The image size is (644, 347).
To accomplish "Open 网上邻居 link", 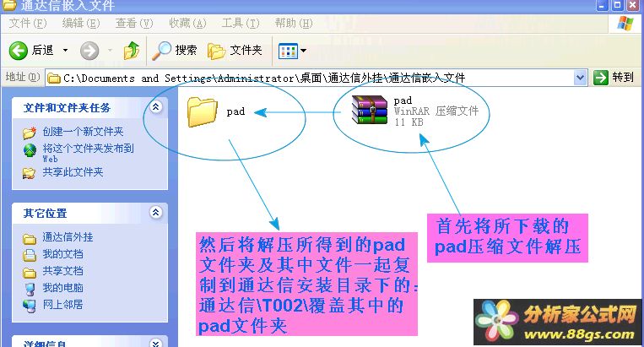I will 62,305.
